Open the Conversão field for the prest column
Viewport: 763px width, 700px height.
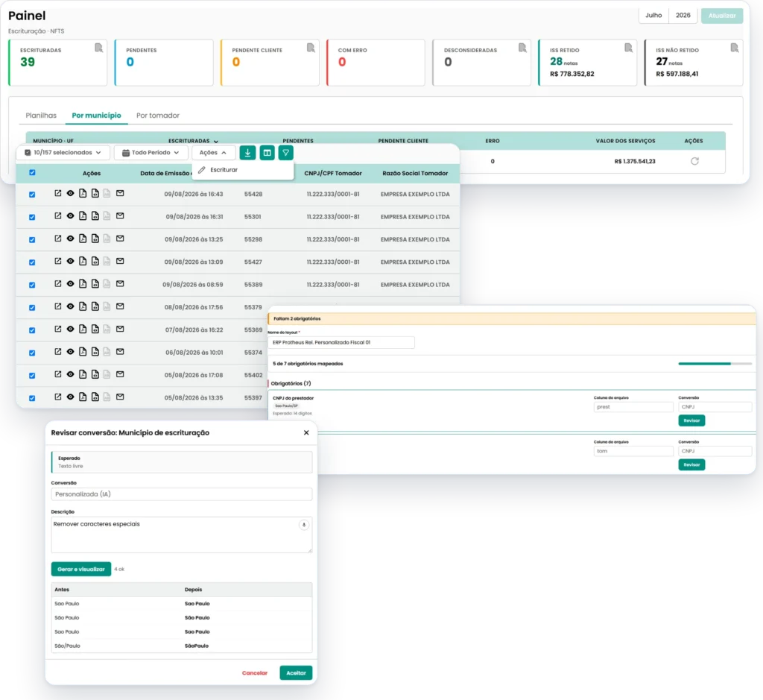715,407
